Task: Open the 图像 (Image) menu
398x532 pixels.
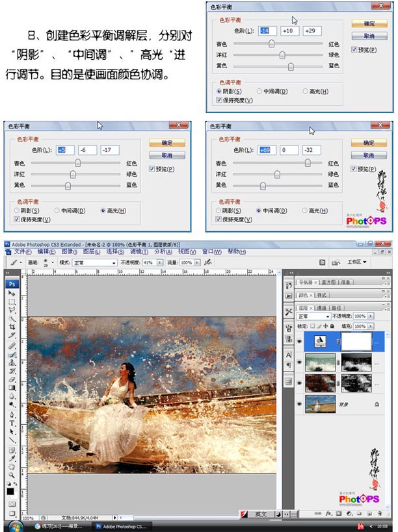Action: [70, 251]
